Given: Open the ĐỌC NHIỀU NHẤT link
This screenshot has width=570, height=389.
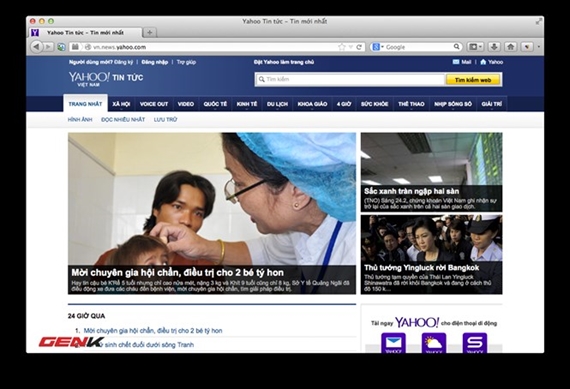Looking at the screenshot, I should pos(123,120).
